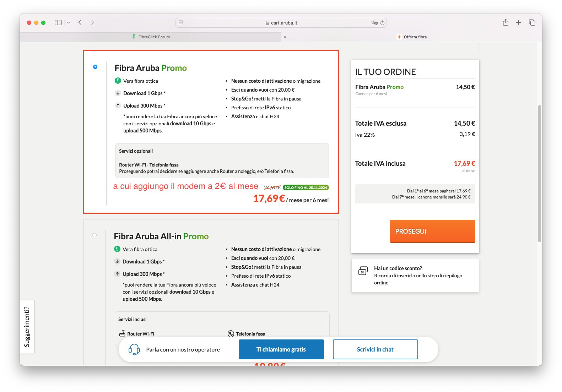Viewport: 562px width, 392px height.
Task: Switch to the Offerta fibra tab
Action: click(x=412, y=37)
